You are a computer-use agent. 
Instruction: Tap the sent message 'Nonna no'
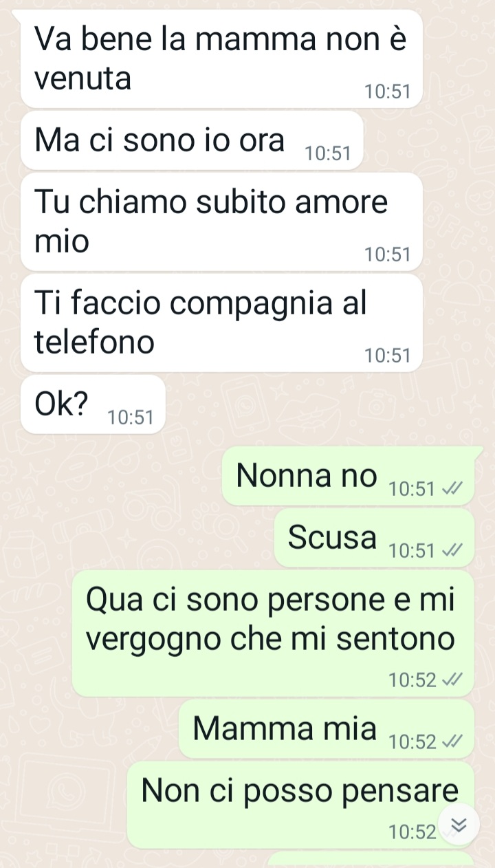click(x=349, y=475)
